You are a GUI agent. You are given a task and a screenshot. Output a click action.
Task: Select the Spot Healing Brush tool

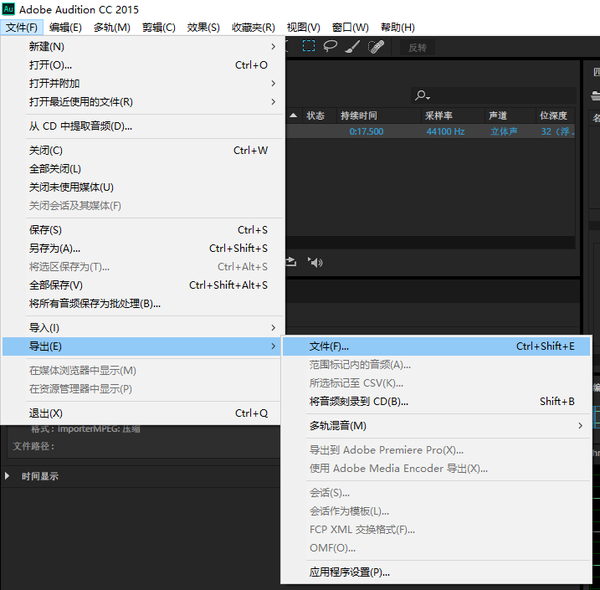tap(376, 47)
